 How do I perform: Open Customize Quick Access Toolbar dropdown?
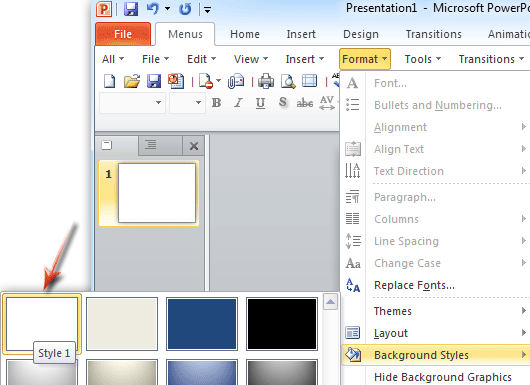click(x=207, y=10)
